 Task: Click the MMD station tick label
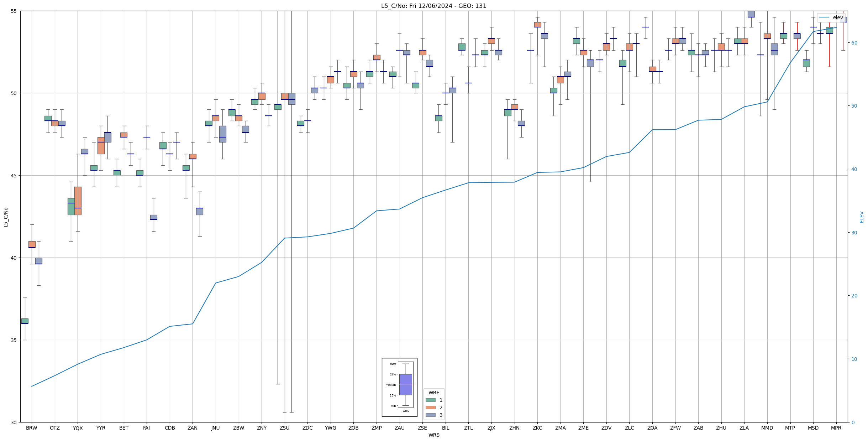pyautogui.click(x=767, y=428)
